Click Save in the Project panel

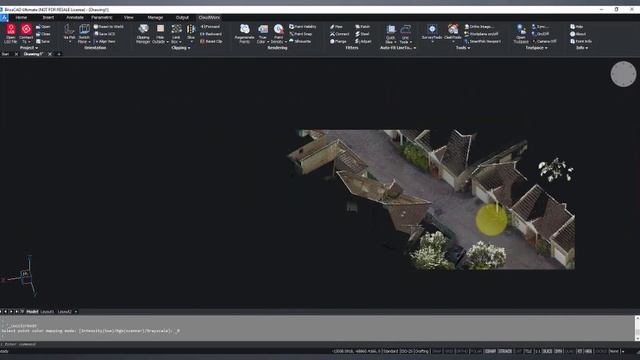coord(43,41)
